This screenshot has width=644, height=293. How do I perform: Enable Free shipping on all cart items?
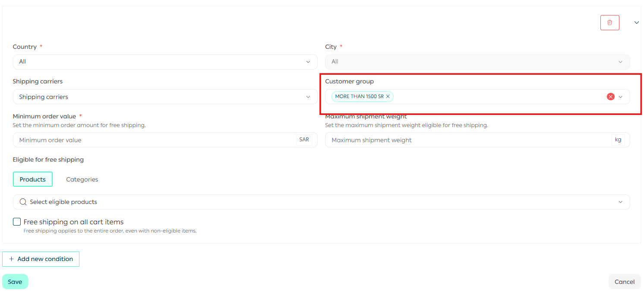[x=17, y=222]
